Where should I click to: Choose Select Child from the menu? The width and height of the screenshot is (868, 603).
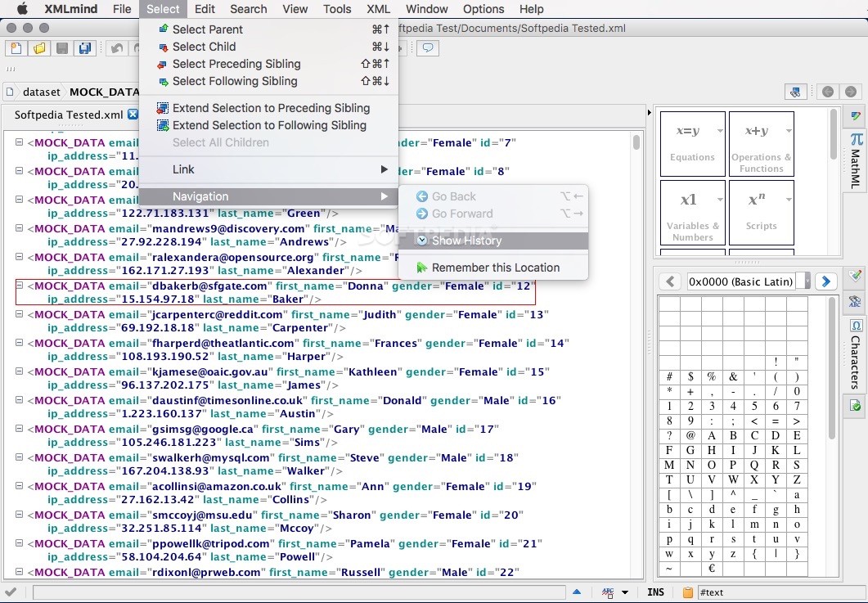[x=268, y=47]
